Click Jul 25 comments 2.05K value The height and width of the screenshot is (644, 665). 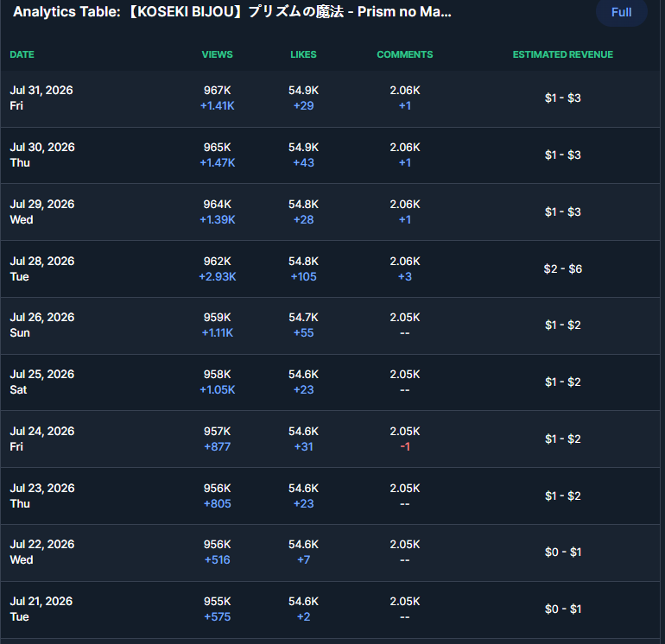405,375
